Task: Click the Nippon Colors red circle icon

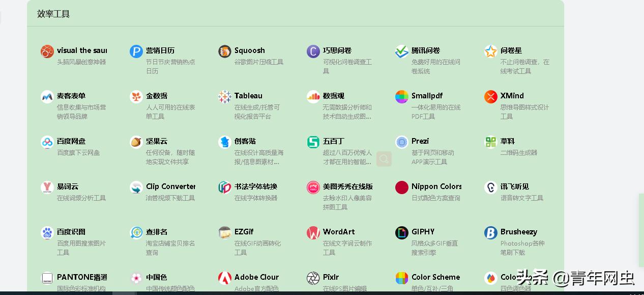Action: click(x=401, y=187)
